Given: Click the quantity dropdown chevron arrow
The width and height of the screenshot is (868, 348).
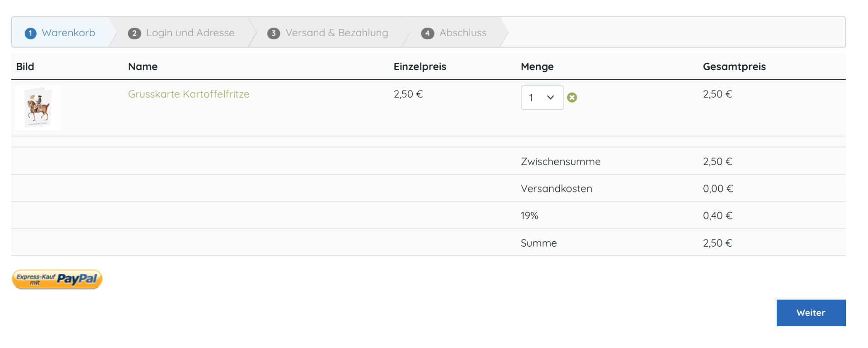Looking at the screenshot, I should point(550,98).
